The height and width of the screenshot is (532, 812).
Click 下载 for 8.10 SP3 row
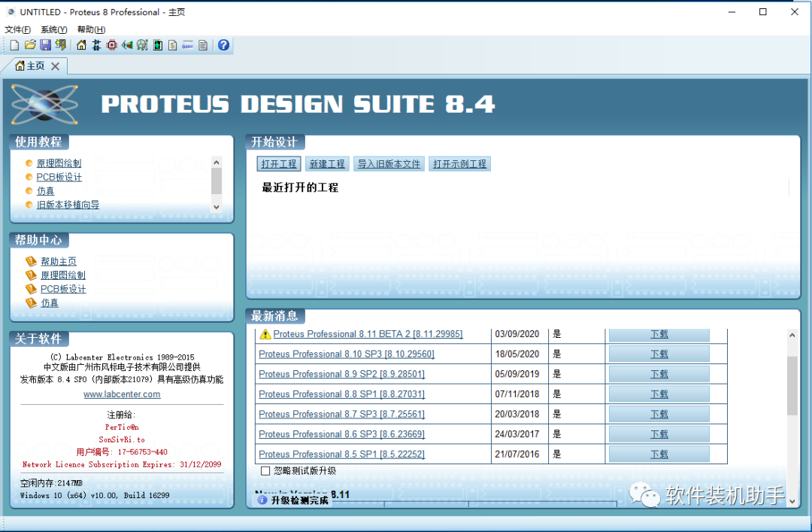659,354
